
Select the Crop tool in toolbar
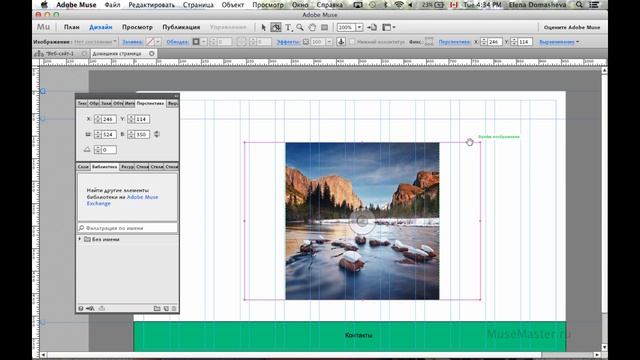click(276, 27)
